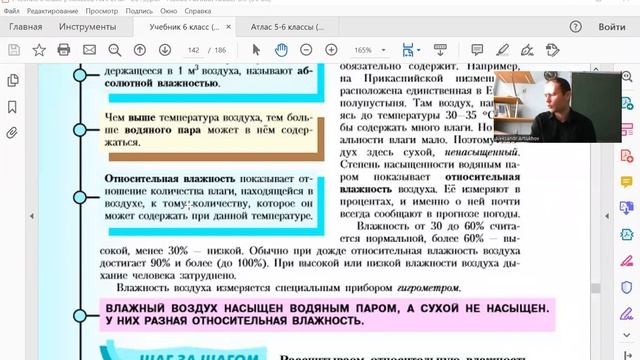Show more tools chevron in right pane

[627, 335]
